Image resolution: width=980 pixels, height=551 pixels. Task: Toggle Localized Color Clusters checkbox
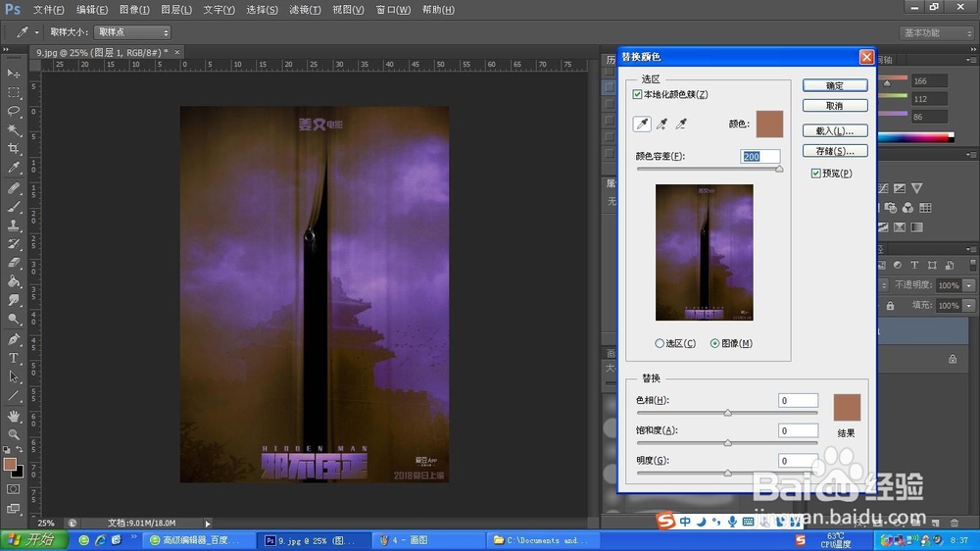(x=637, y=94)
